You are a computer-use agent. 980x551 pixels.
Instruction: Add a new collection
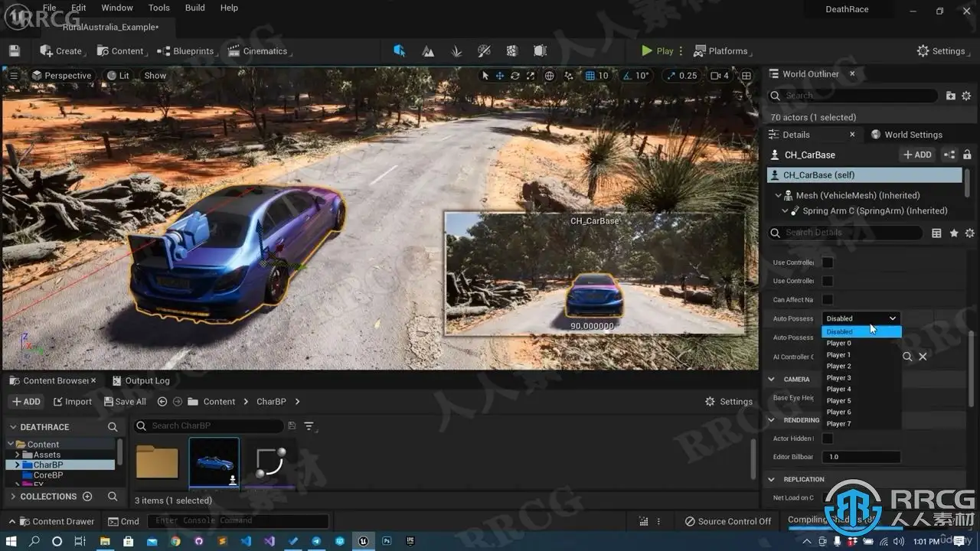pyautogui.click(x=87, y=497)
